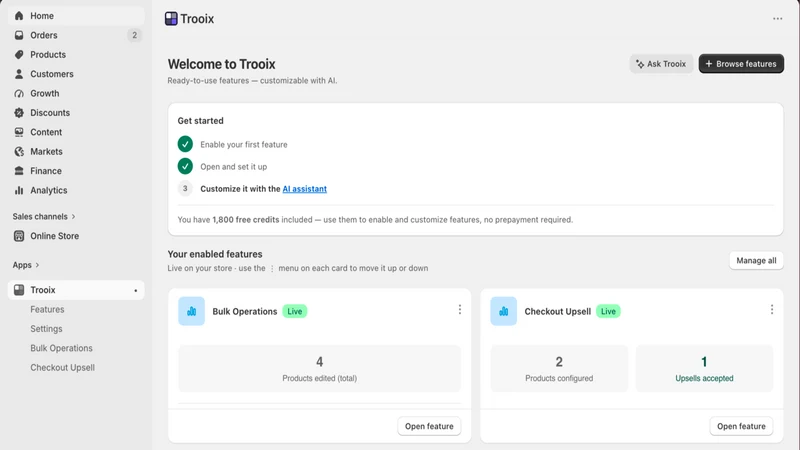Click the Trooix logo in page header
The image size is (800, 450).
171,19
